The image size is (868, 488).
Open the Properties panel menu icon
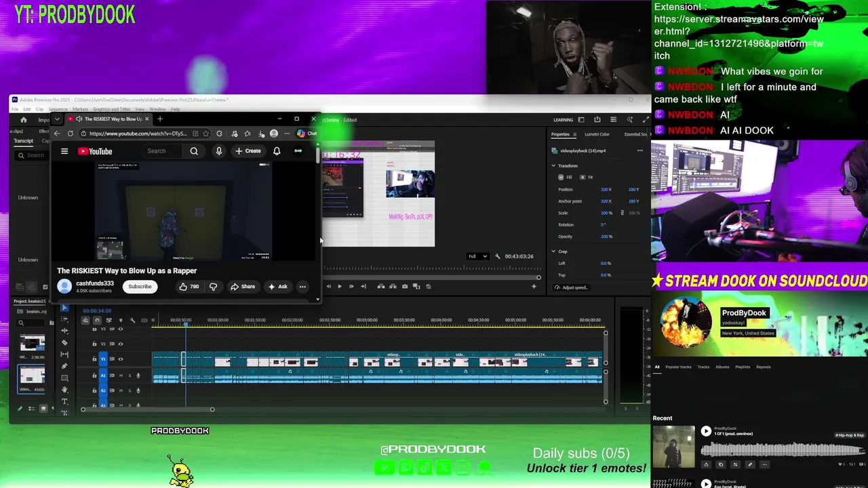[x=574, y=134]
